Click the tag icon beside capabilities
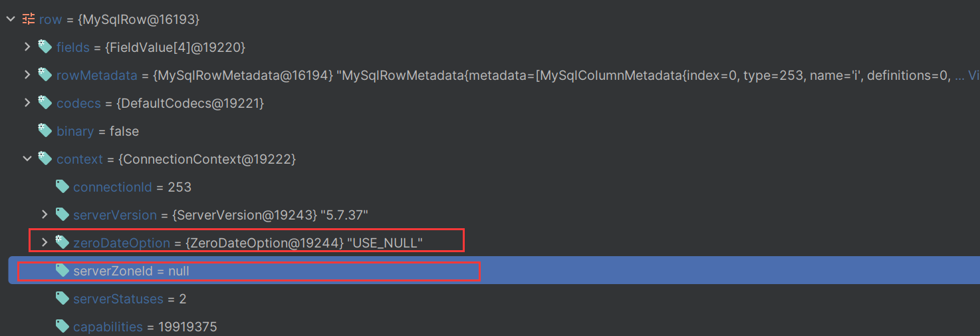This screenshot has width=980, height=336. tap(62, 326)
